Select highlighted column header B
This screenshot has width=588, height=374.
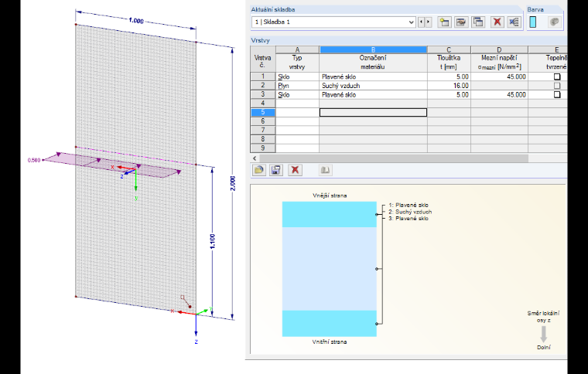(373, 49)
